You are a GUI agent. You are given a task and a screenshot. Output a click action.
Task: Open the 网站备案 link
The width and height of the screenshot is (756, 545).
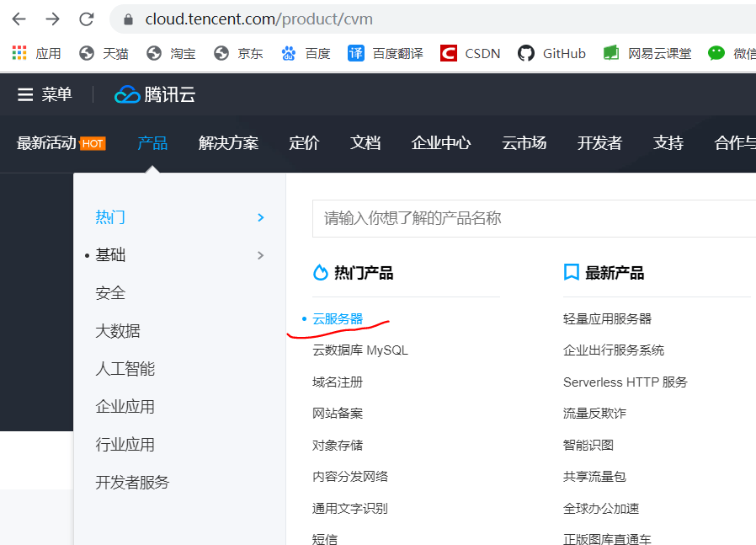pos(338,414)
